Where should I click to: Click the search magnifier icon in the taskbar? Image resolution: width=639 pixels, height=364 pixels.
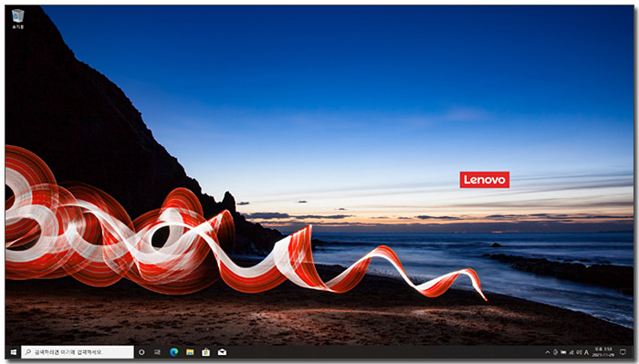pyautogui.click(x=27, y=352)
